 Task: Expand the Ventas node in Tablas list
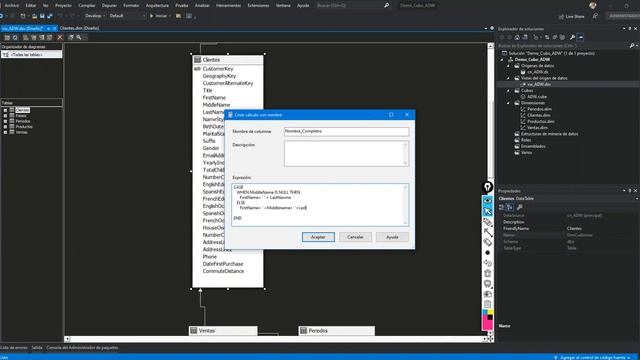pyautogui.click(x=5, y=132)
